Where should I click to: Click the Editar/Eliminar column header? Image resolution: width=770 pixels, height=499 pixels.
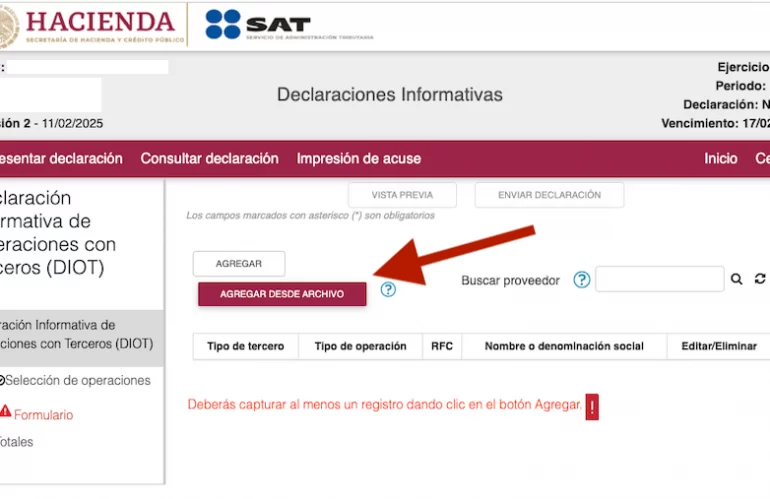coord(718,346)
